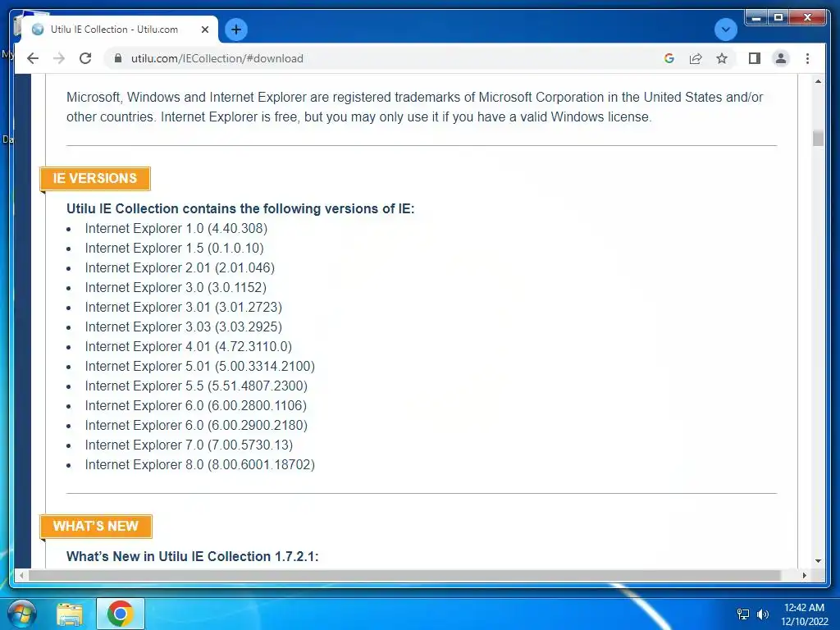Click the 'Internet Explorer 7.0 (7.00.5730.13)' entry
Screen dimensions: 840x630
click(x=189, y=445)
